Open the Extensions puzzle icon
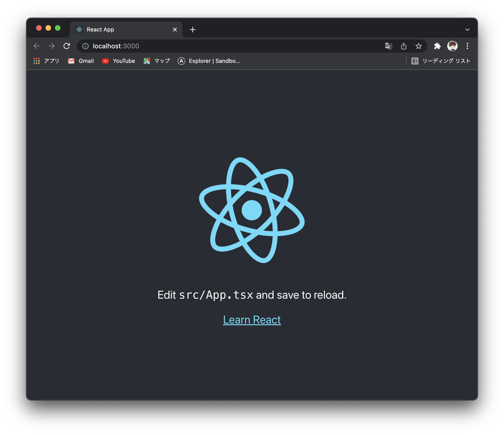504x435 pixels. point(437,46)
